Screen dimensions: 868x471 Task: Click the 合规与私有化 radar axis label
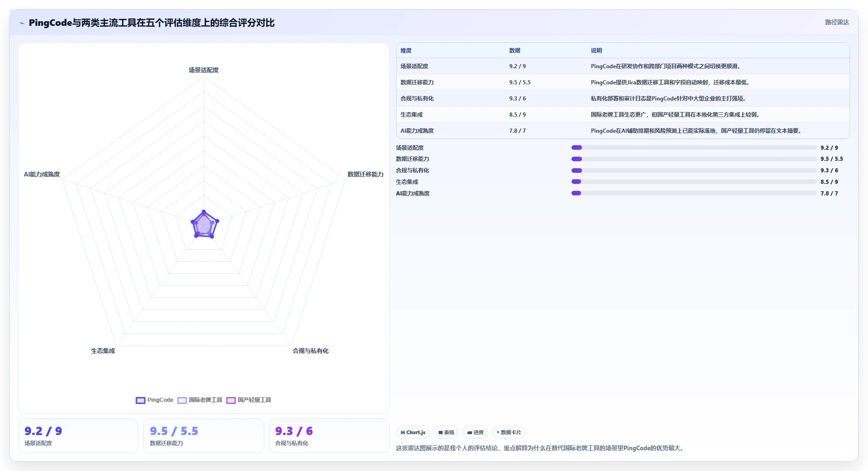(x=310, y=351)
